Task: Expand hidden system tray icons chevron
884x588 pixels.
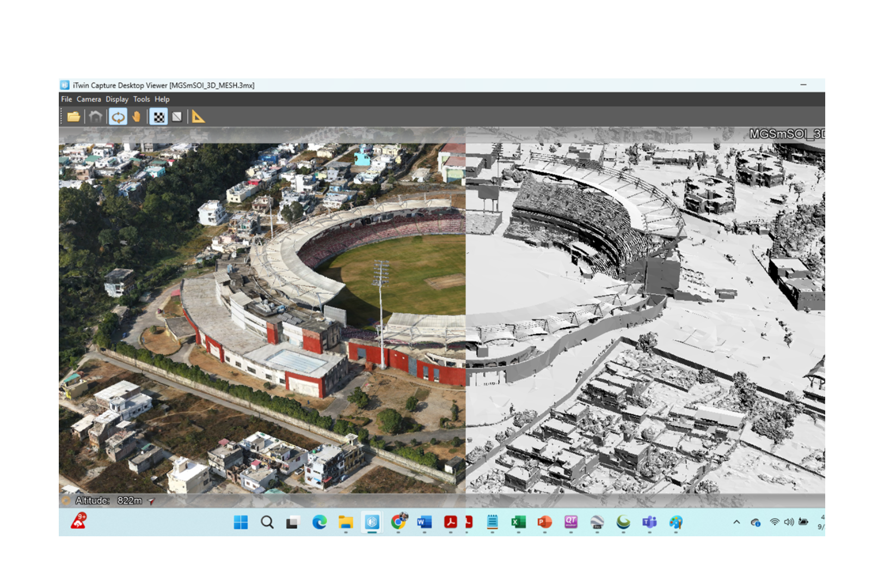Action: tap(736, 522)
